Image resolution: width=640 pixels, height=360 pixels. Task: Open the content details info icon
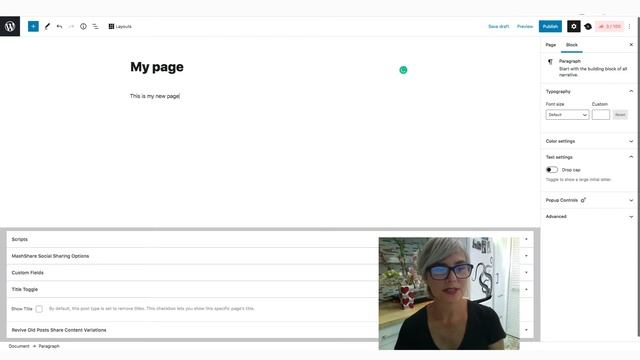pyautogui.click(x=83, y=27)
